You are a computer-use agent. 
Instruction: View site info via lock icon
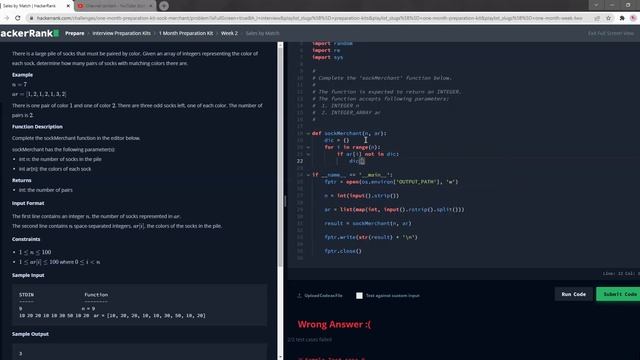coord(31,18)
